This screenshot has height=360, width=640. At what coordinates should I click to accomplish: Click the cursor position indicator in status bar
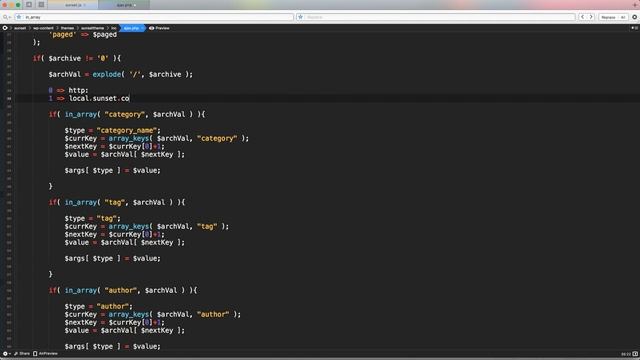(626, 354)
